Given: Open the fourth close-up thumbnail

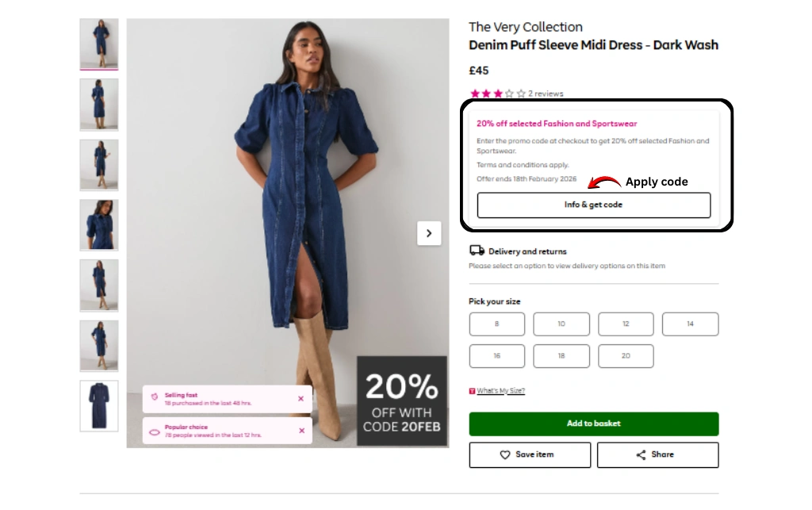Looking at the screenshot, I should click(x=99, y=224).
